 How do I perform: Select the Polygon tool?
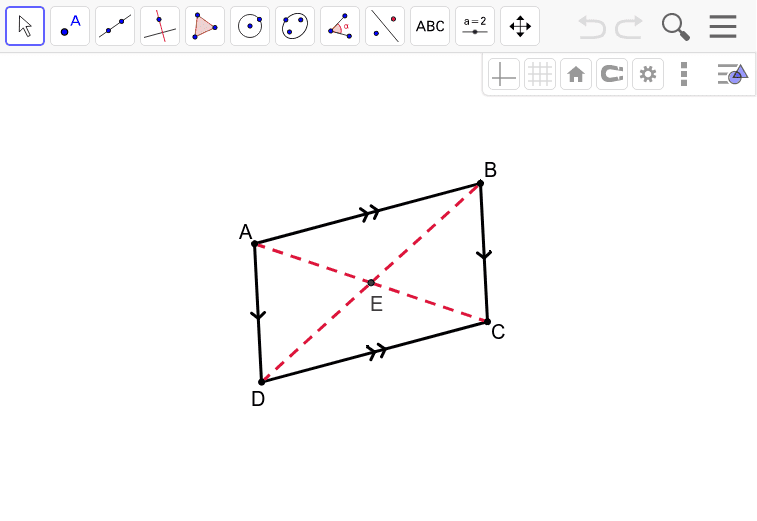pos(205,26)
